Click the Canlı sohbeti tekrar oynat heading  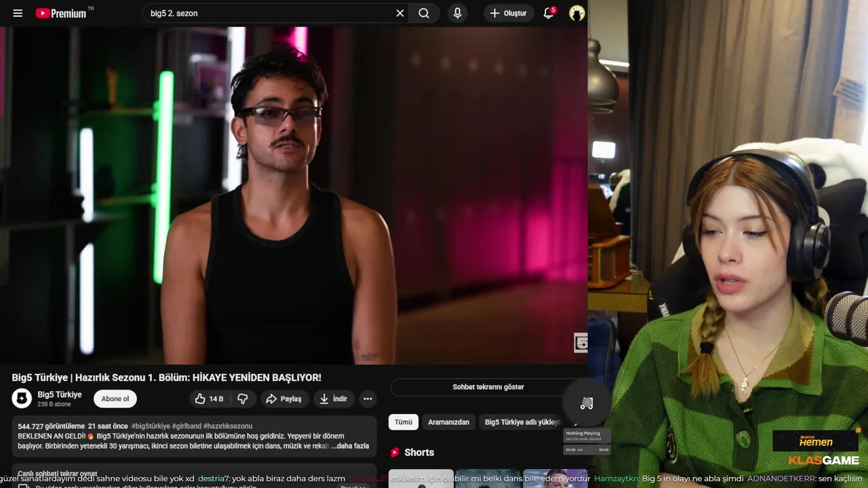[57, 474]
